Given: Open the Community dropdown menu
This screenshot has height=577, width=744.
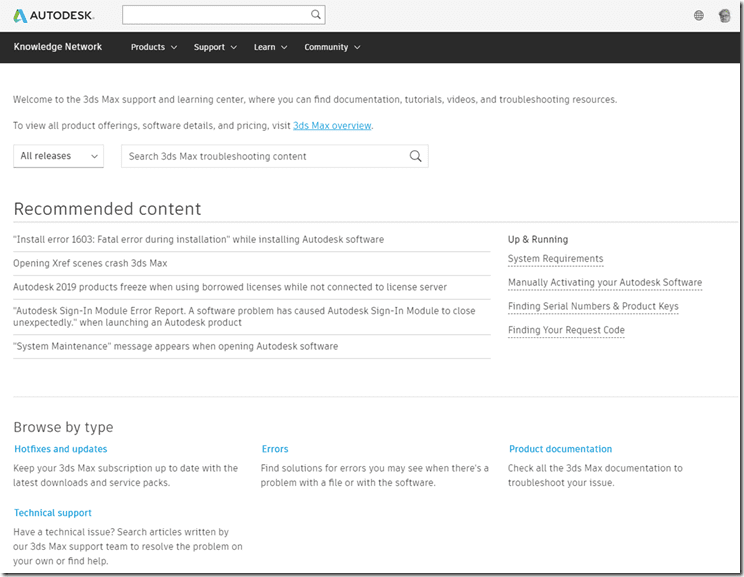Looking at the screenshot, I should point(332,47).
